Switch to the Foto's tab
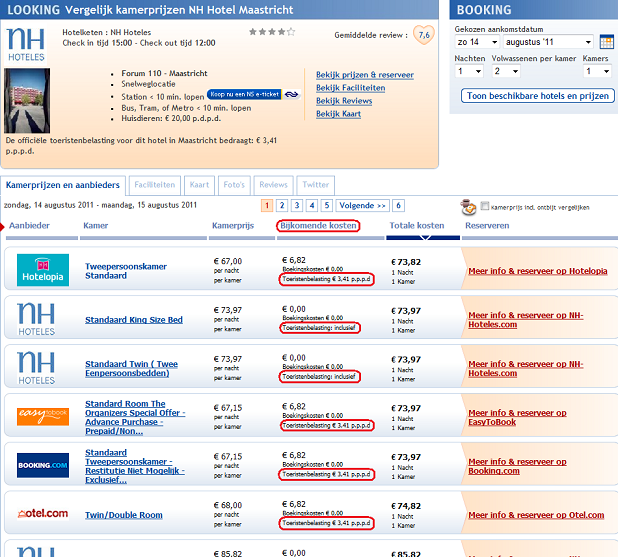618x557 pixels. [234, 185]
